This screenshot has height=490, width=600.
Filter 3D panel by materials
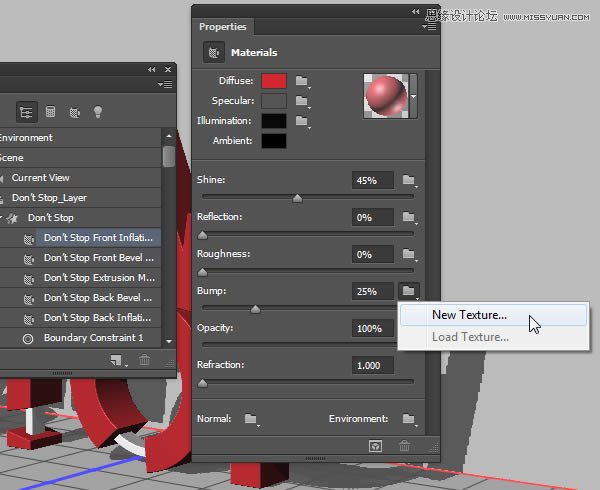pos(75,112)
